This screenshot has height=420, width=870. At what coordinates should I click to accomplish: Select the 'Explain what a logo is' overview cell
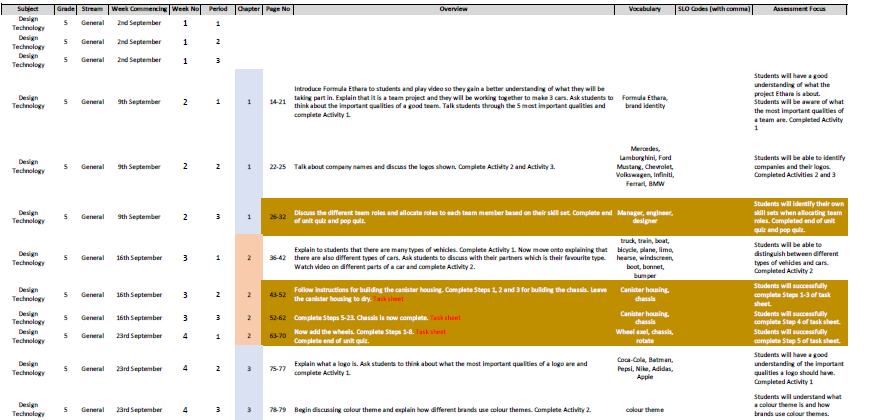click(440, 368)
